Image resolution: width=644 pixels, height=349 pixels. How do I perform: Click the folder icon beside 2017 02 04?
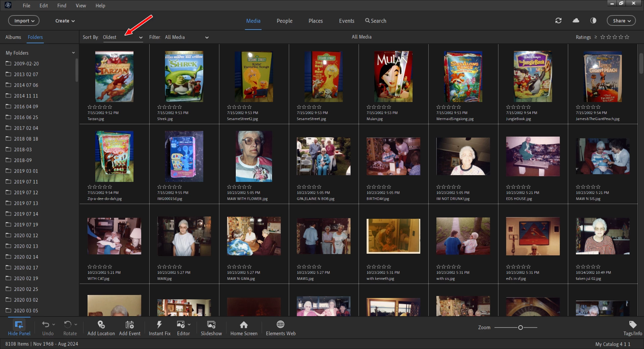coord(8,128)
